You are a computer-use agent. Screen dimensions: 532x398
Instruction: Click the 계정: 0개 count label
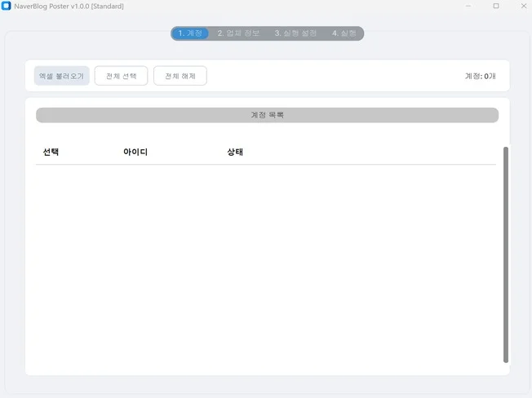point(480,76)
